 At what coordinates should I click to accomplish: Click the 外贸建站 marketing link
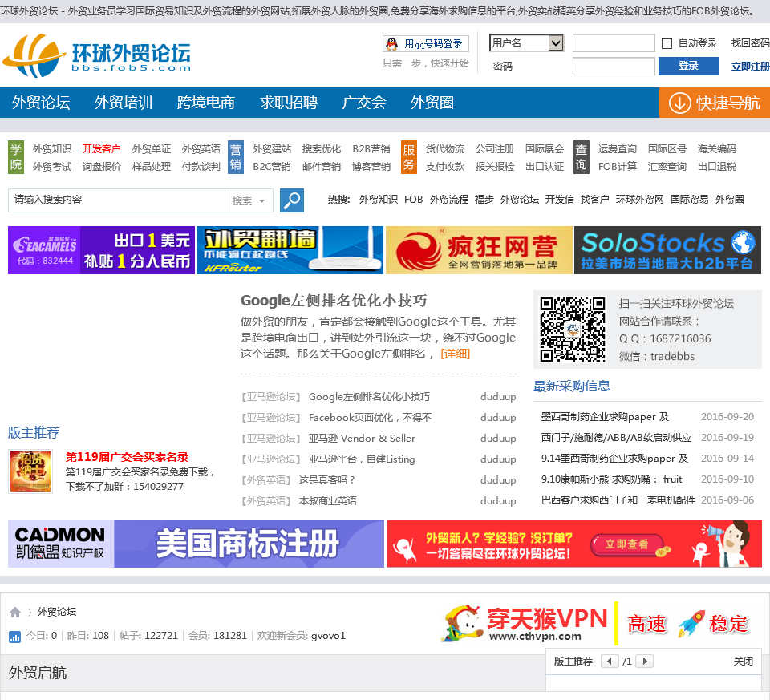pos(272,148)
